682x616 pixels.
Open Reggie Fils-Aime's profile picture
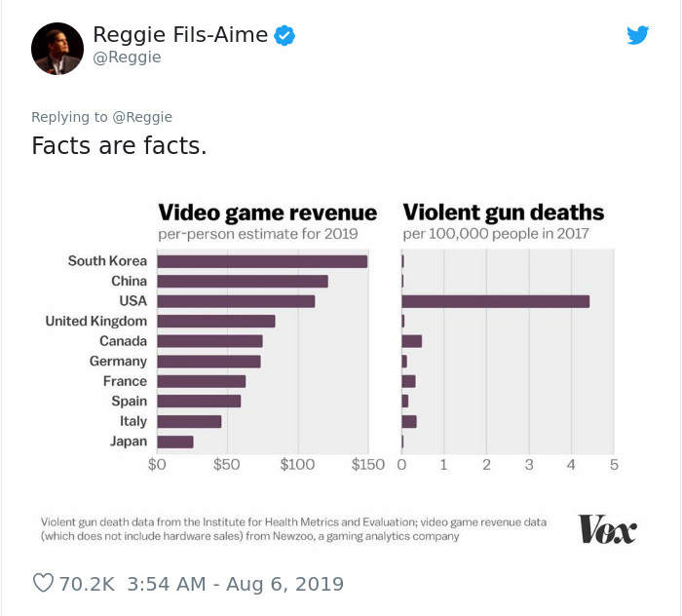pyautogui.click(x=57, y=49)
